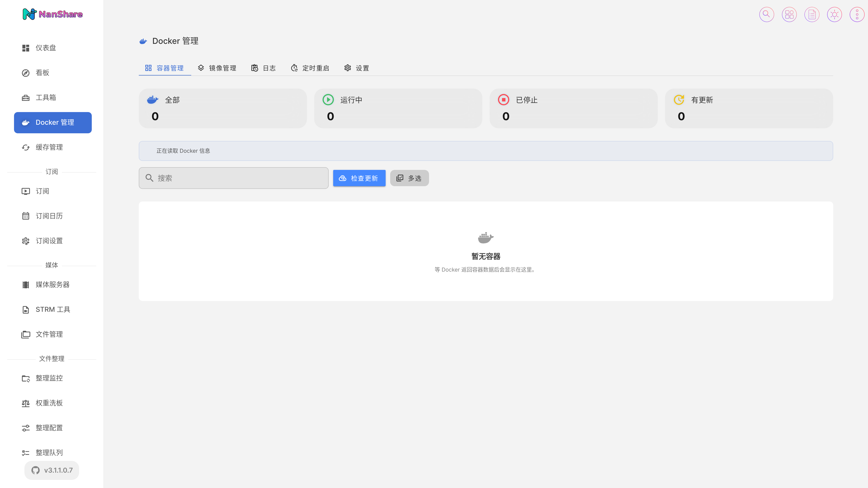868x488 pixels.
Task: Click the 暂无容器 empty state text
Action: pyautogui.click(x=486, y=257)
